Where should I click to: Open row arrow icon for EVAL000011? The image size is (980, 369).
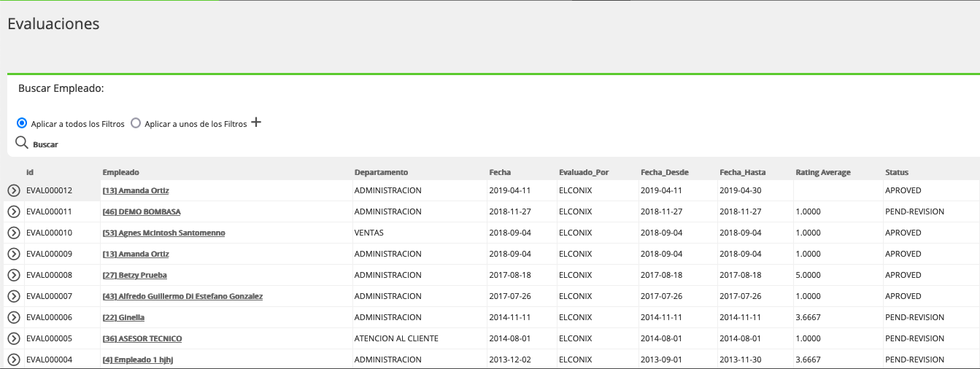(x=14, y=211)
